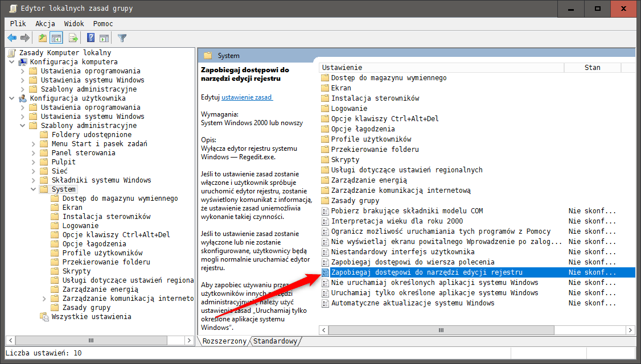Click the Export list toolbar icon
Image resolution: width=641 pixels, height=364 pixels.
[x=73, y=38]
